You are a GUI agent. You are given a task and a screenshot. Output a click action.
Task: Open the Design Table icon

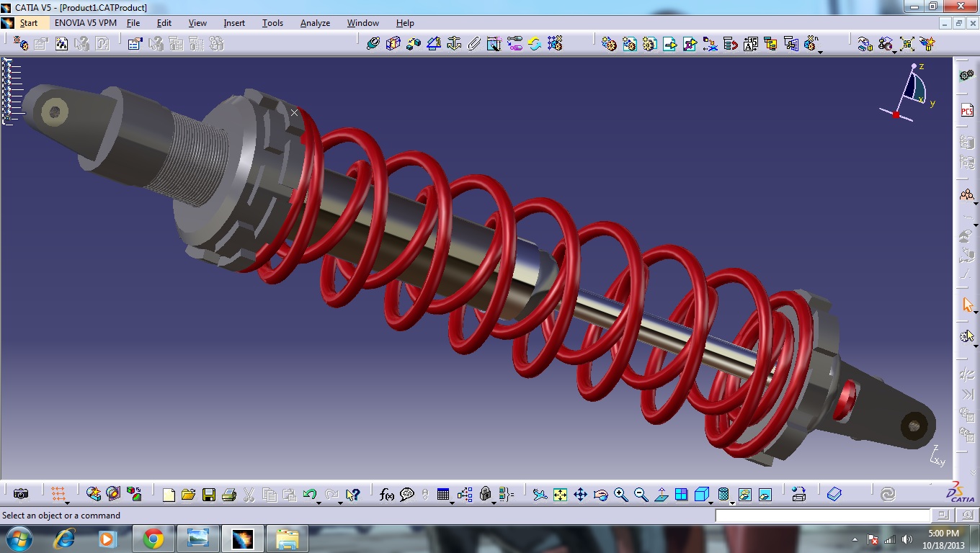(x=443, y=495)
